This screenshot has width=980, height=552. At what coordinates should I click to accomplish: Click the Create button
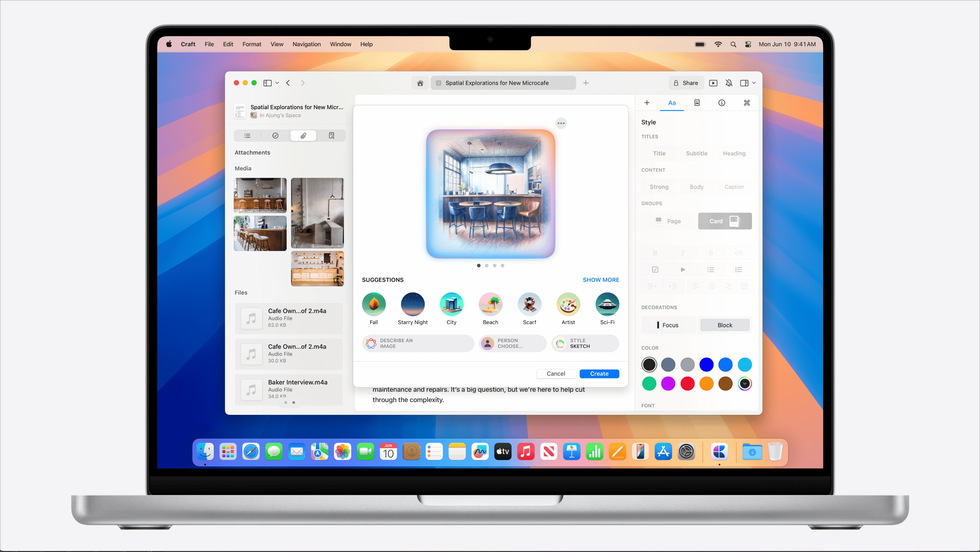point(598,374)
